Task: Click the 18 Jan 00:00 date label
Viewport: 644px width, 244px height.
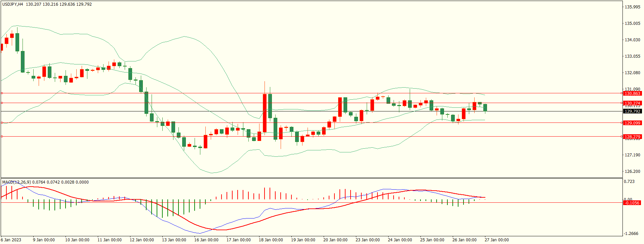Action: [x=271, y=240]
